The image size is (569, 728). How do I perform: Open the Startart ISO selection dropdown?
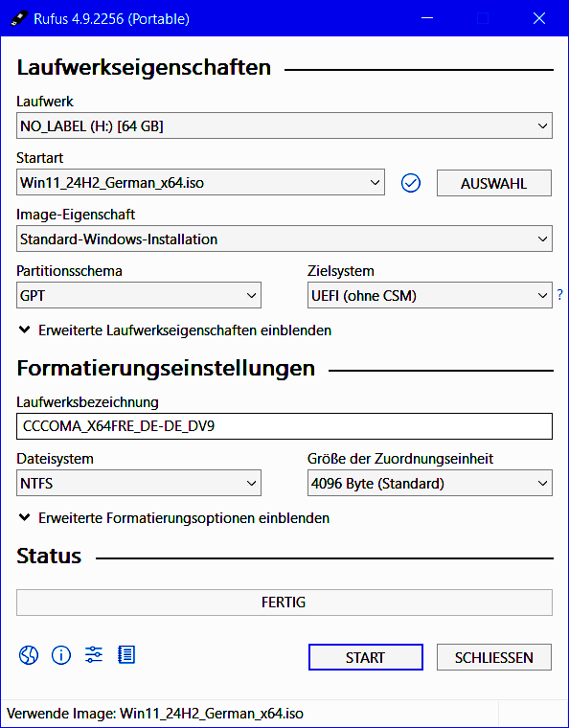(200, 182)
